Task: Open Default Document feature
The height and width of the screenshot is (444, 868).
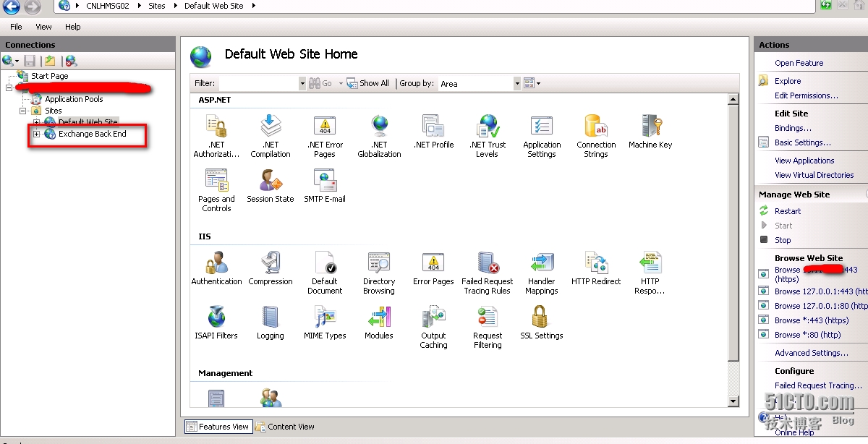Action: [x=325, y=273]
